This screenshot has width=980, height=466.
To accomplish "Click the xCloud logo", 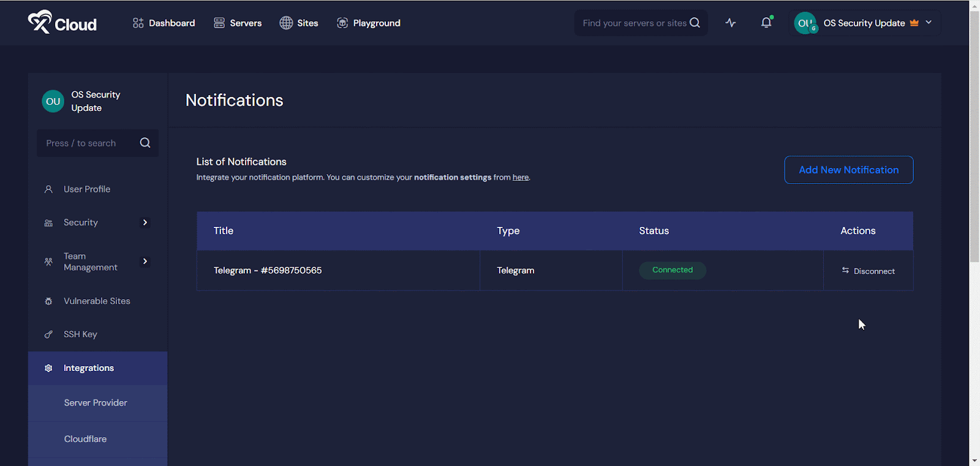I will click(x=62, y=23).
